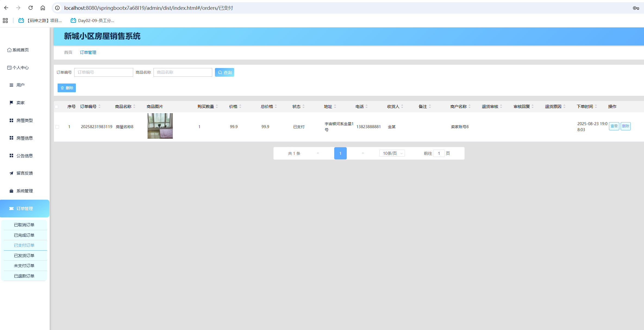Image resolution: width=644 pixels, height=330 pixels.
Task: Open 已完成订单 submenu item
Action: [24, 235]
